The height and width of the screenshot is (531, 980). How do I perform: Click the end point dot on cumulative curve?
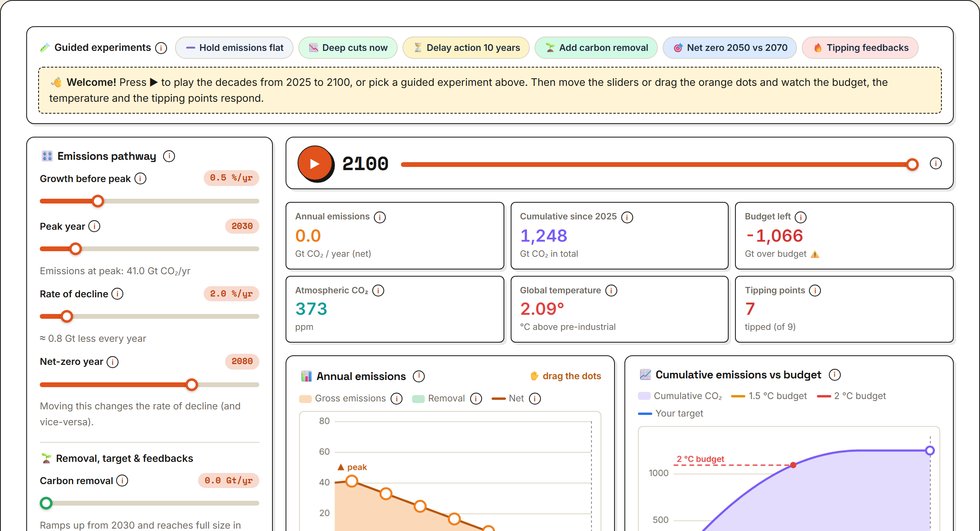[930, 450]
